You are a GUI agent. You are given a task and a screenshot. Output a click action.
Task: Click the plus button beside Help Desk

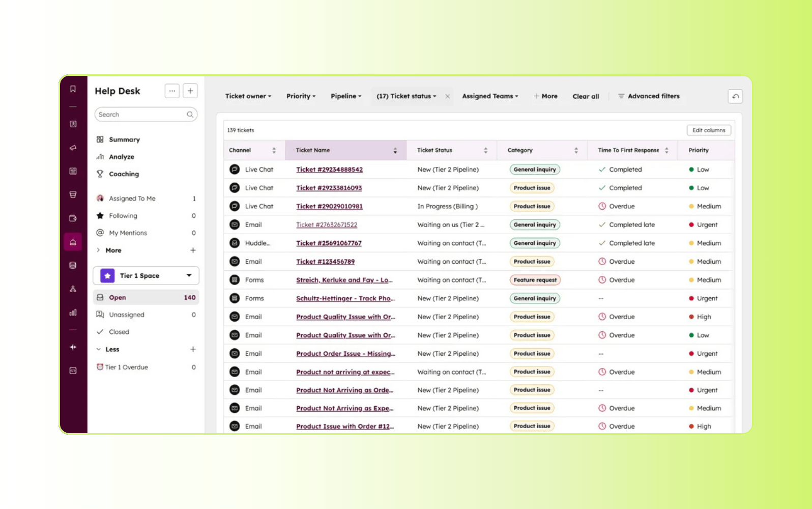point(190,91)
